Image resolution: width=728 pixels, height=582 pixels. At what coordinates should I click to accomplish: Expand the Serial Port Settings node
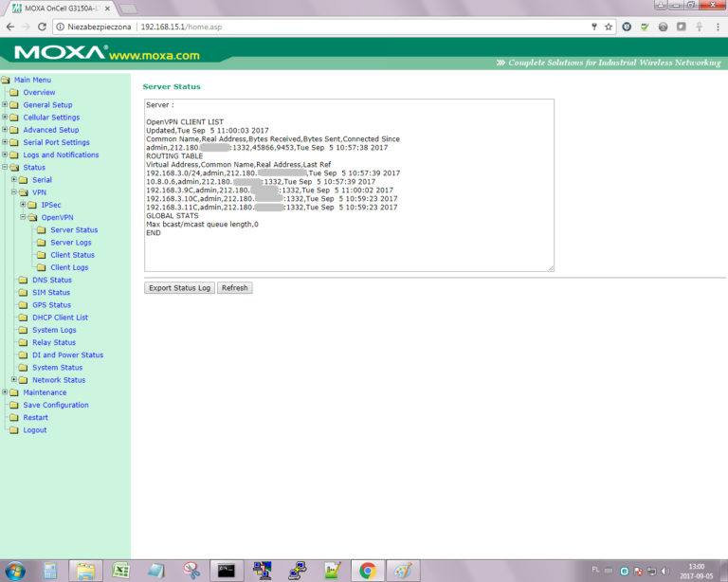5,142
